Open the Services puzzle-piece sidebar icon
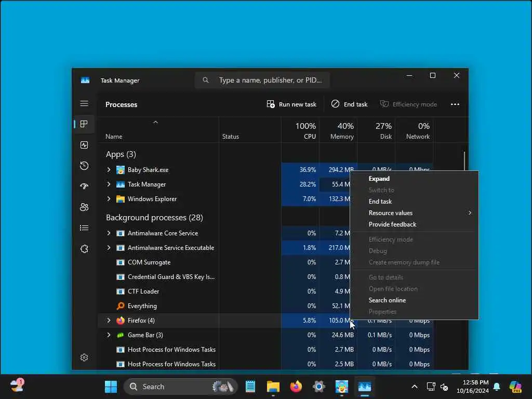 tap(84, 249)
